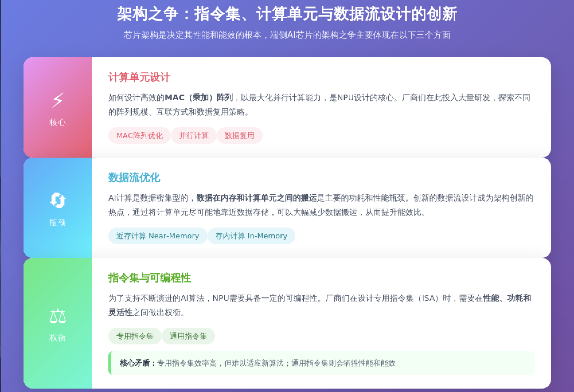This screenshot has width=574, height=392.
Task: Click the 数据复用 tag pill
Action: [239, 136]
